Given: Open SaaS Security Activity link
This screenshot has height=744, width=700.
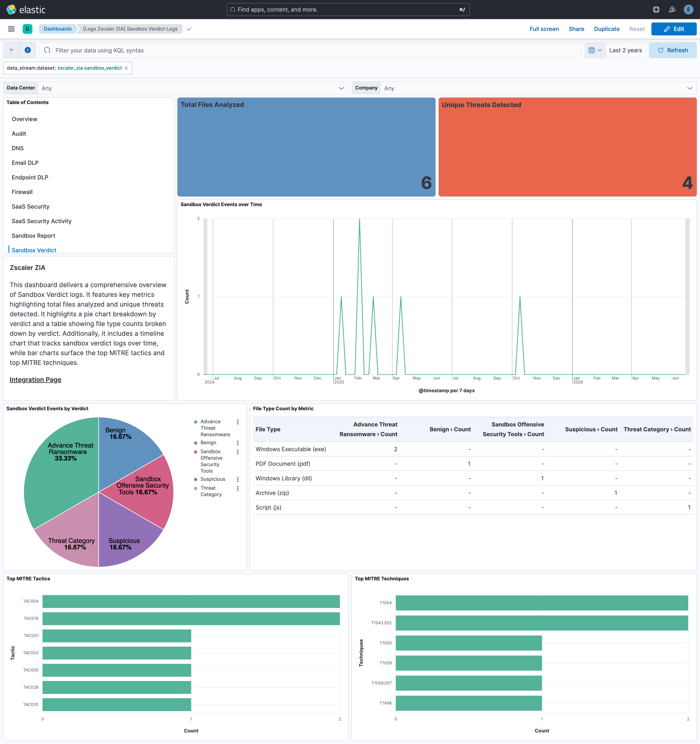Looking at the screenshot, I should [x=42, y=221].
